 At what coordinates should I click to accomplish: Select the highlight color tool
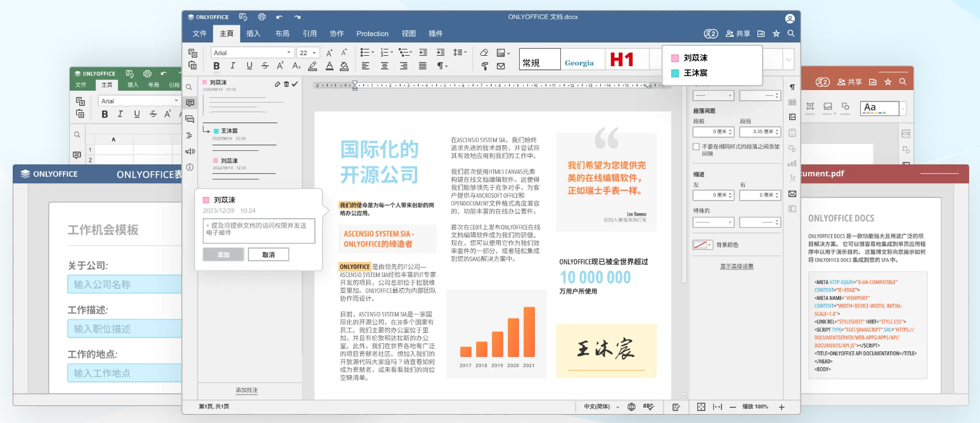pos(313,66)
